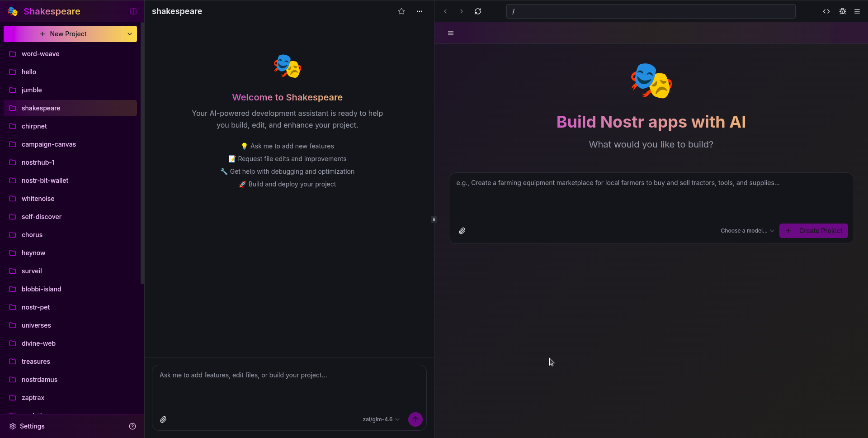The width and height of the screenshot is (868, 438).
Task: Attach a file in chat input
Action: click(x=163, y=419)
